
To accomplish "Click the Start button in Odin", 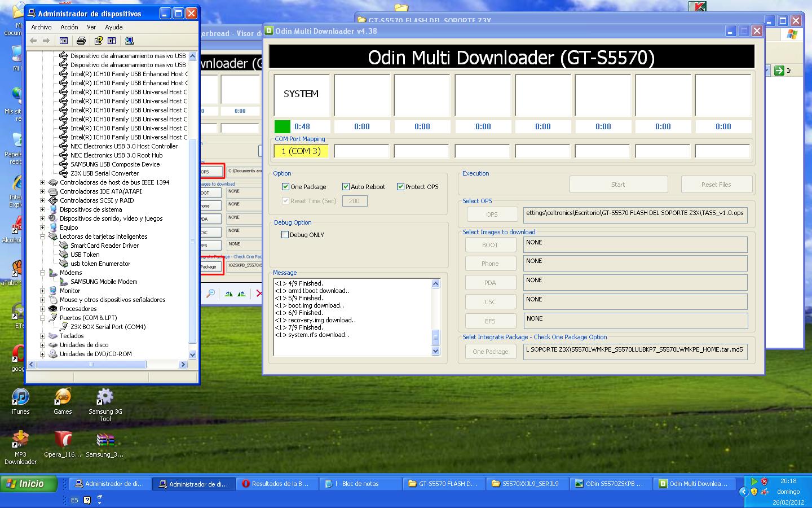I will click(x=618, y=185).
